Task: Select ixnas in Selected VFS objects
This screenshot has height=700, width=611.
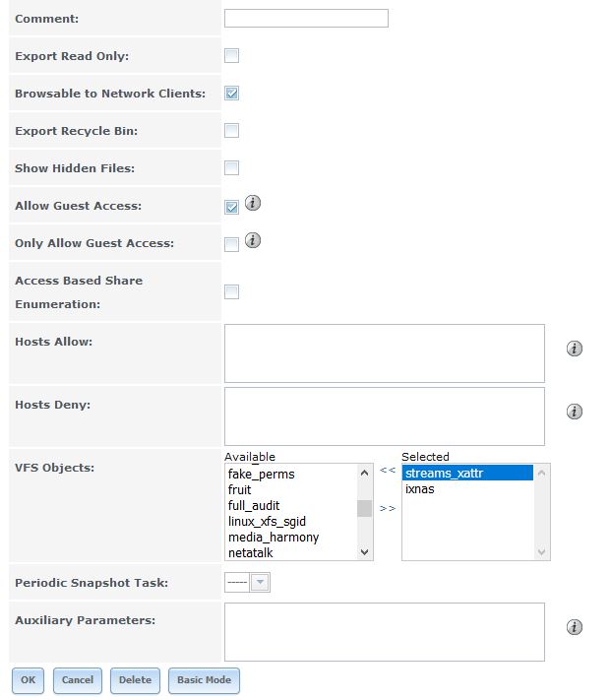Action: click(420, 489)
